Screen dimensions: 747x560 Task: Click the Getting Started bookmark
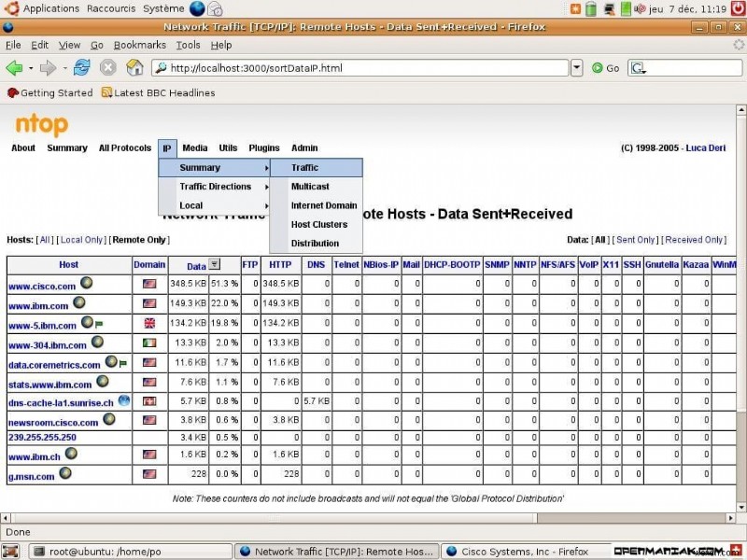pyautogui.click(x=54, y=92)
